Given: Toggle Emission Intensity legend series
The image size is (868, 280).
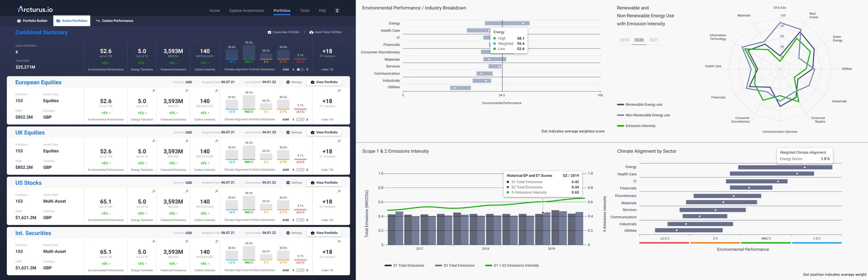Looking at the screenshot, I should 636,126.
